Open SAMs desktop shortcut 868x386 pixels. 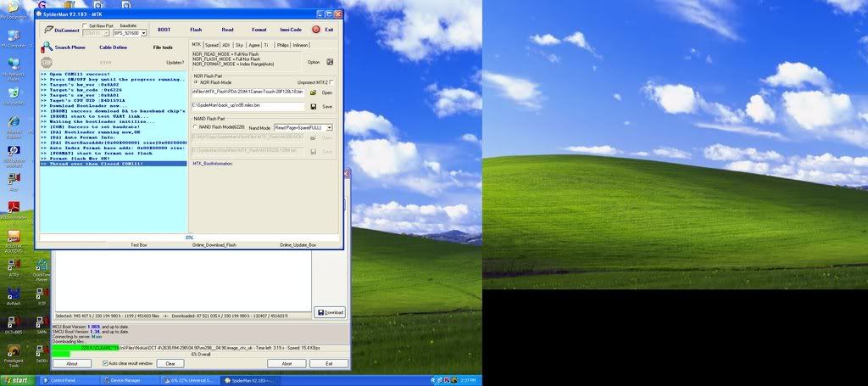[x=42, y=325]
